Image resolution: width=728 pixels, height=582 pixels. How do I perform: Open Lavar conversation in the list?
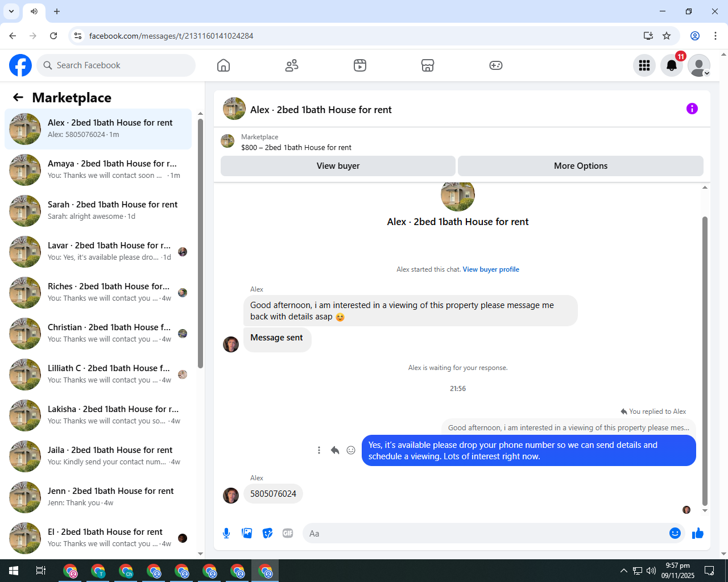(98, 252)
